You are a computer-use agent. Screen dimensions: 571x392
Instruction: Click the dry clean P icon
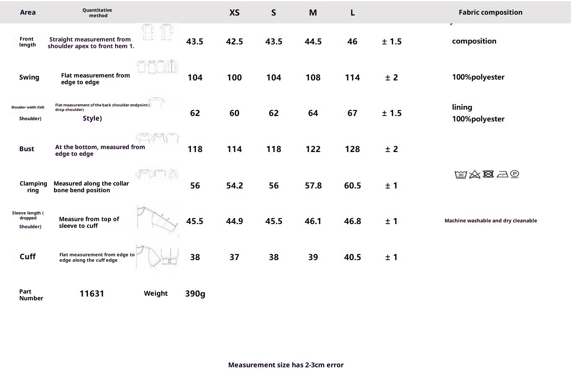515,174
